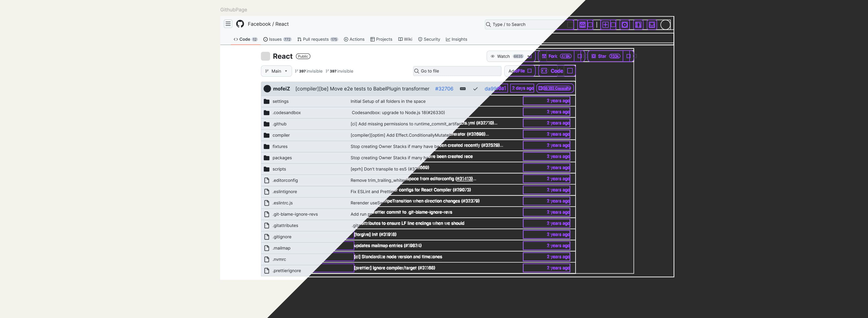This screenshot has width=868, height=318.
Task: Click the .gitignore file icon
Action: tap(267, 237)
